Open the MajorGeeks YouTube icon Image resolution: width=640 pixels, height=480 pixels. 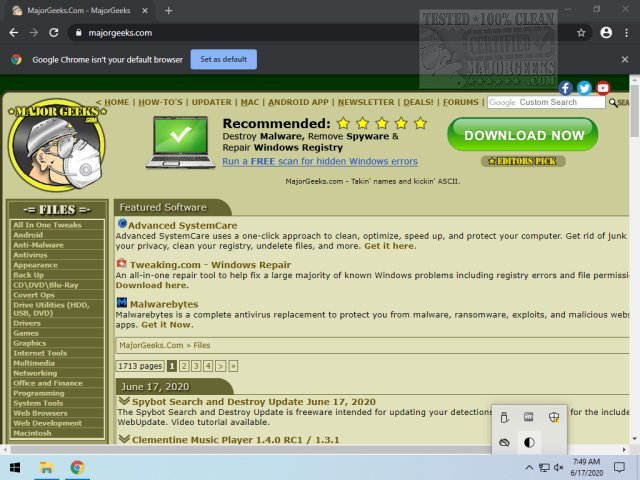tap(603, 88)
